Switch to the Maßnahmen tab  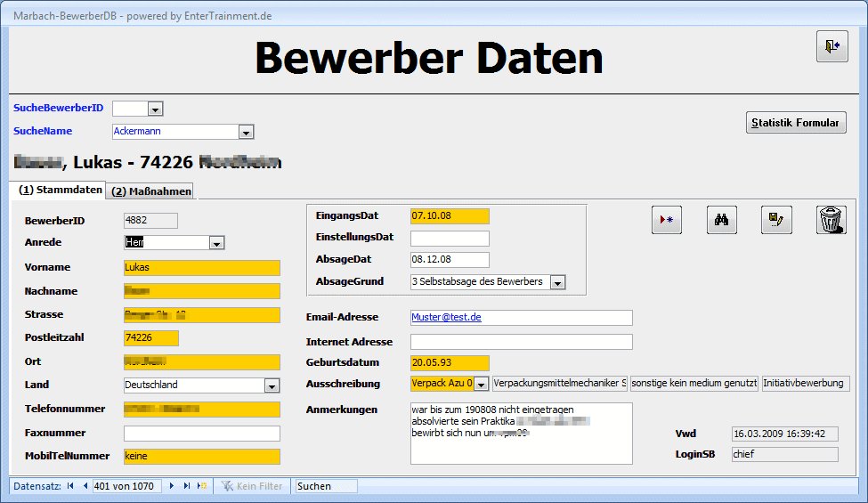coord(149,191)
